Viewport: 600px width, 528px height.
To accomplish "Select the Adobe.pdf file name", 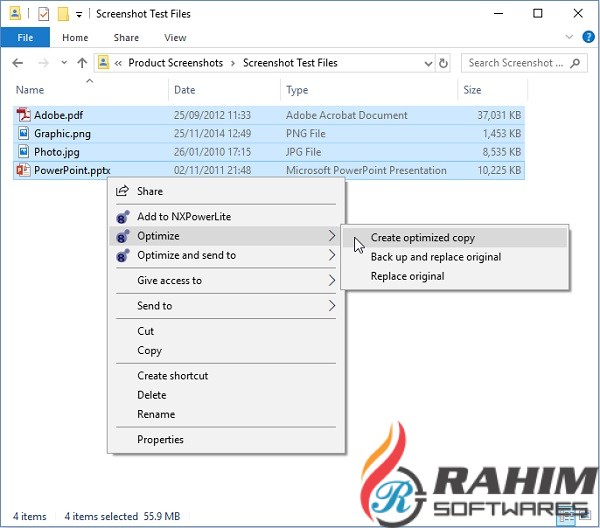I will (58, 115).
